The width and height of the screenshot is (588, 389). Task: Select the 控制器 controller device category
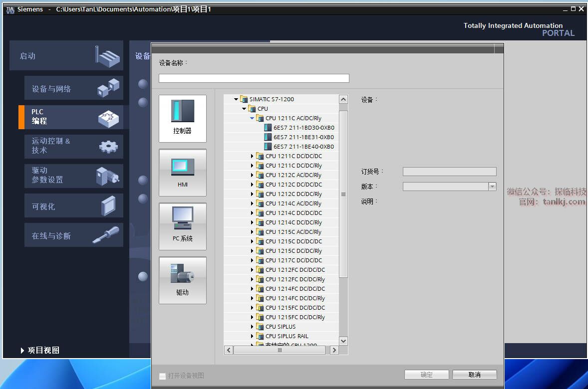[x=183, y=118]
